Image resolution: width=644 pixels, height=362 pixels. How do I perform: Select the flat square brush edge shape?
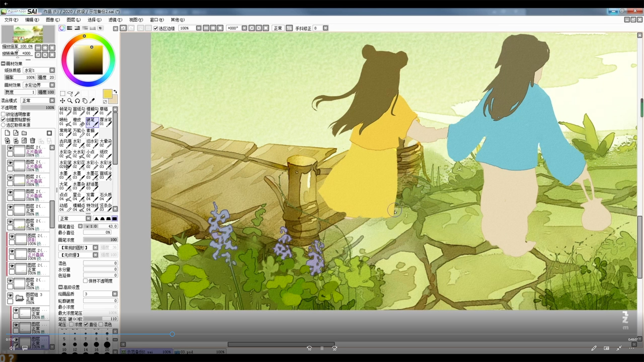pos(114,219)
